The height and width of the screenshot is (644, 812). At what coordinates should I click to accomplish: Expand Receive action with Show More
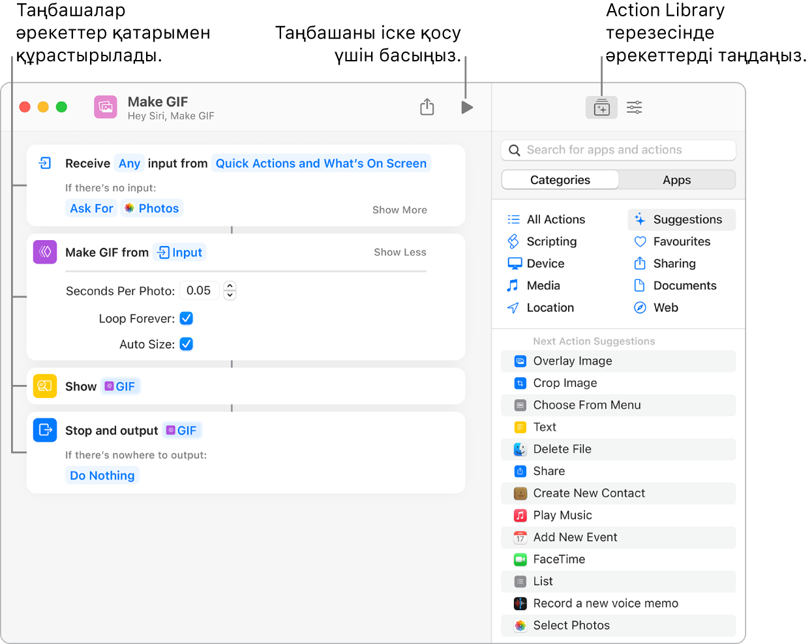[x=399, y=210]
